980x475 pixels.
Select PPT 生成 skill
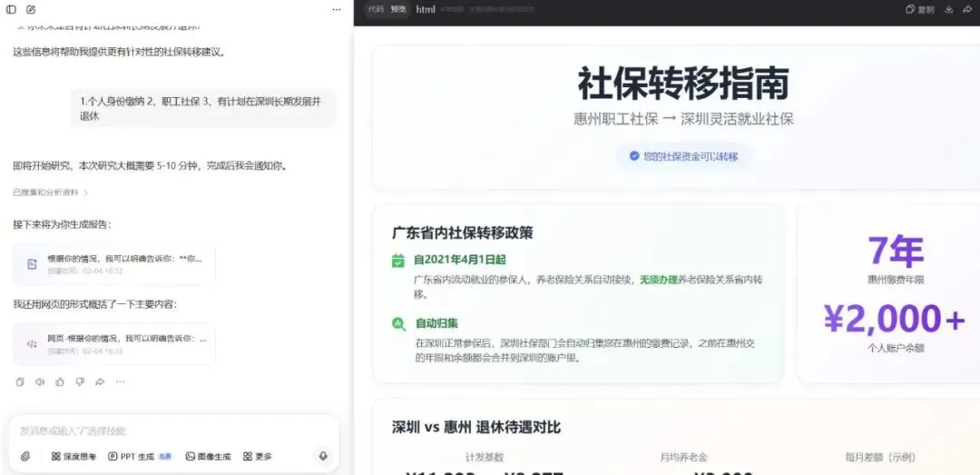pos(140,457)
